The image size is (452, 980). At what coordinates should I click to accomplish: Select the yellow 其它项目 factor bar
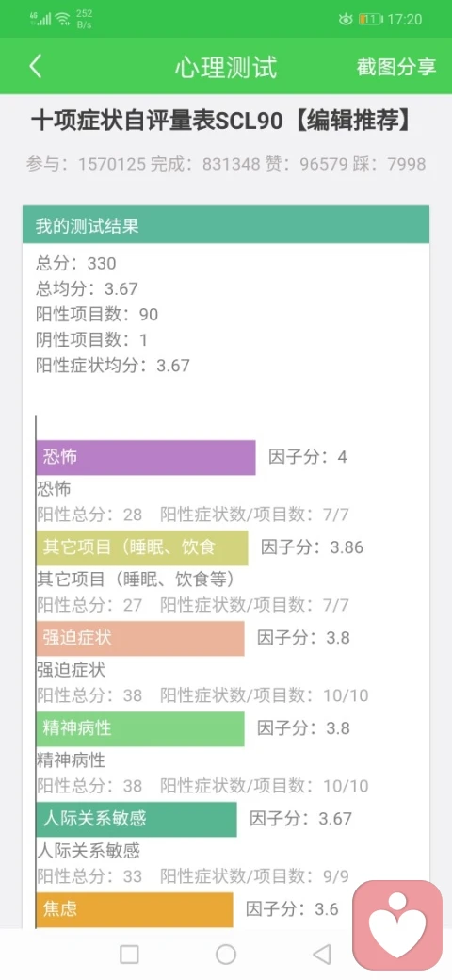pyautogui.click(x=141, y=548)
